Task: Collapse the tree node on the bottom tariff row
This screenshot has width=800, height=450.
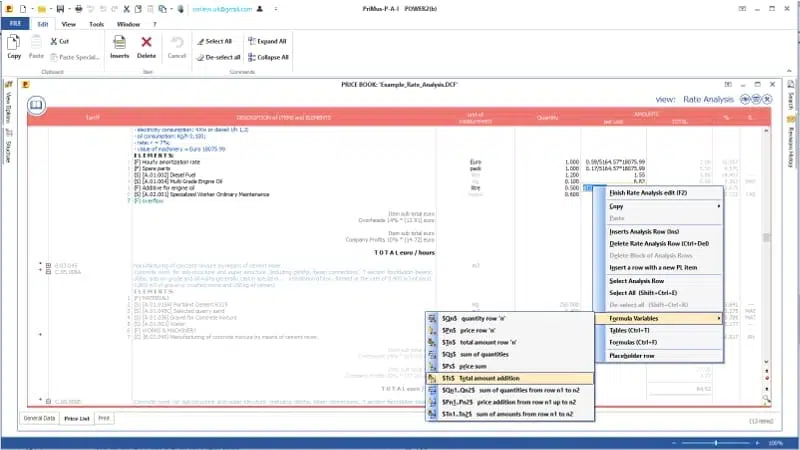Action: [x=48, y=402]
